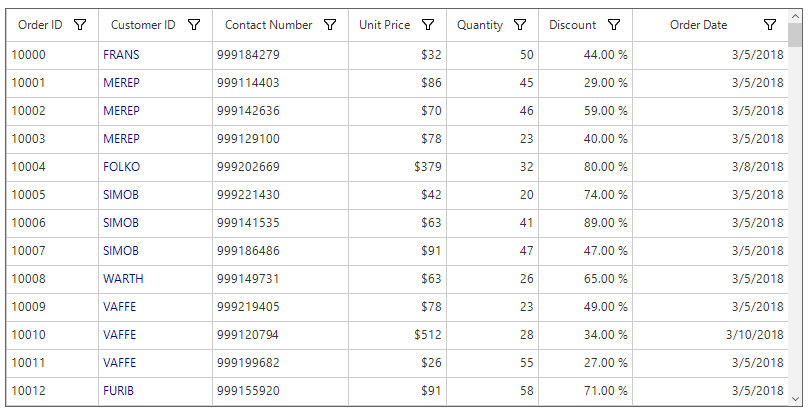Open VAFFE link in order 10009 row
Viewport: 809px width, 410px height.
tap(120, 306)
